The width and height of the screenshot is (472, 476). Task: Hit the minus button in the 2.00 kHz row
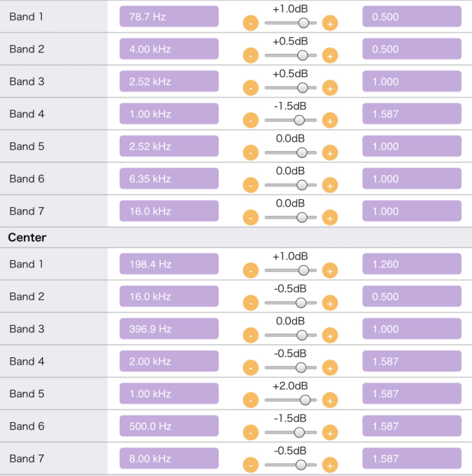tap(251, 368)
